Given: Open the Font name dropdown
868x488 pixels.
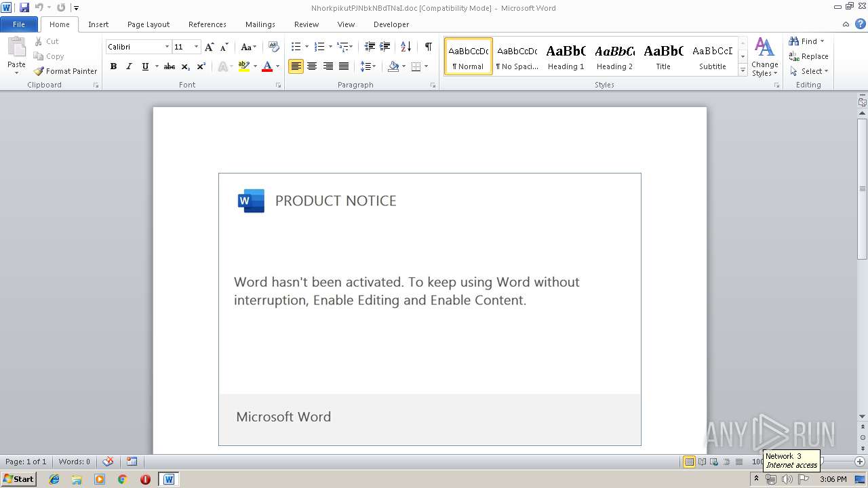Looking at the screenshot, I should tap(167, 47).
